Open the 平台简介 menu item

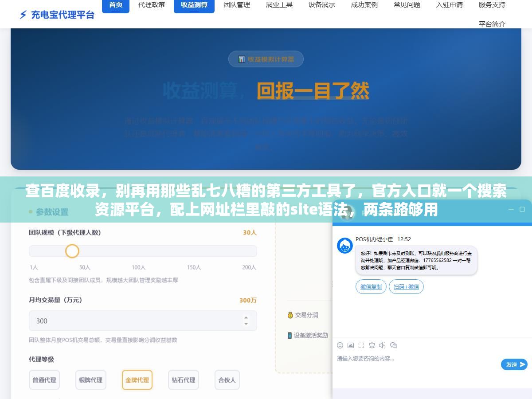pyautogui.click(x=492, y=24)
